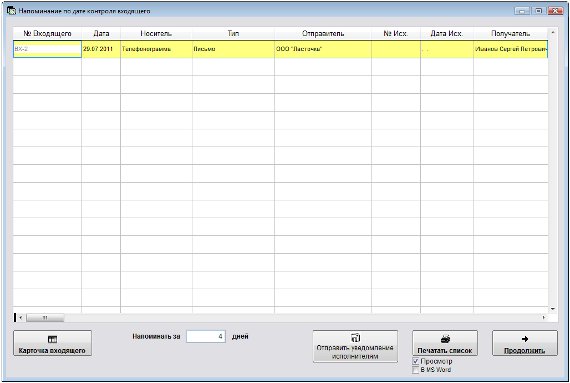Select the Отправитель column header

pos(323,33)
